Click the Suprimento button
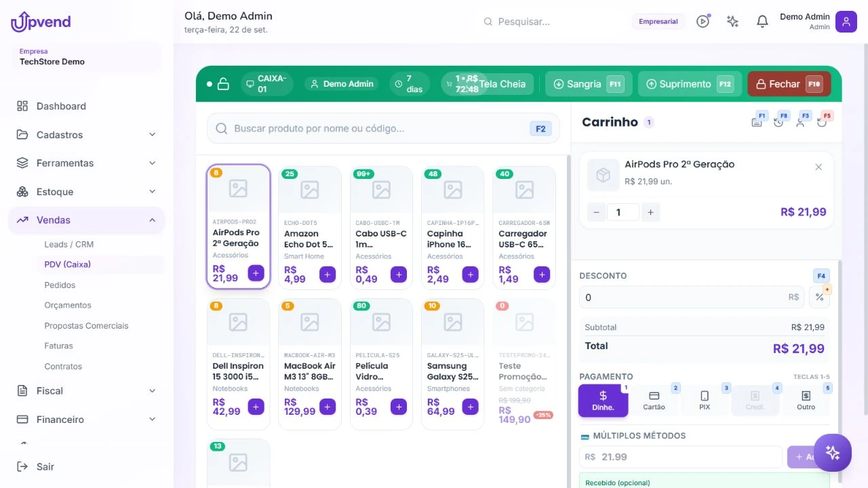 (x=690, y=84)
